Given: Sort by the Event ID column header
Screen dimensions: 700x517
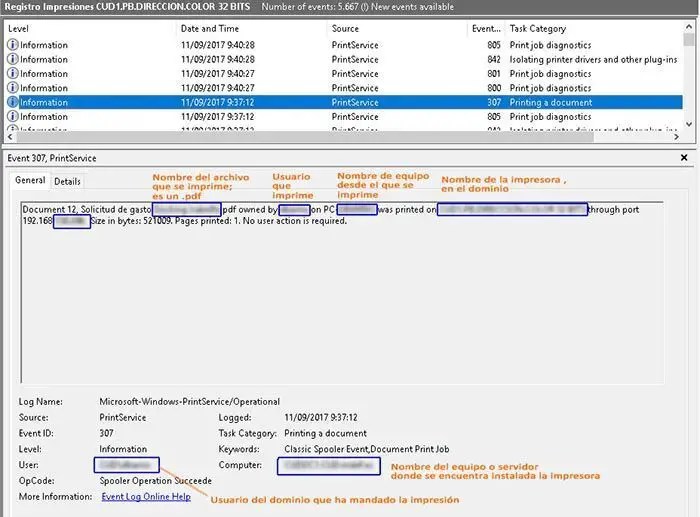Looking at the screenshot, I should click(486, 29).
